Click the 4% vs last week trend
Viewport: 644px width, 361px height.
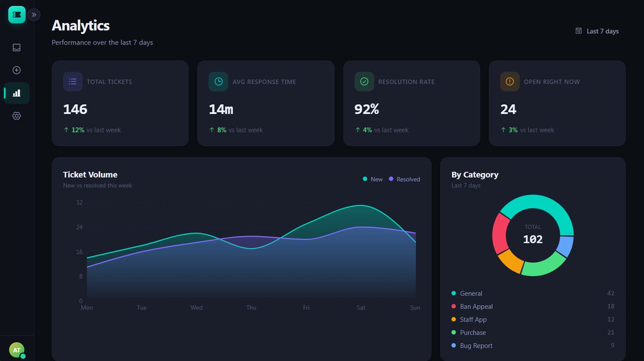(382, 130)
